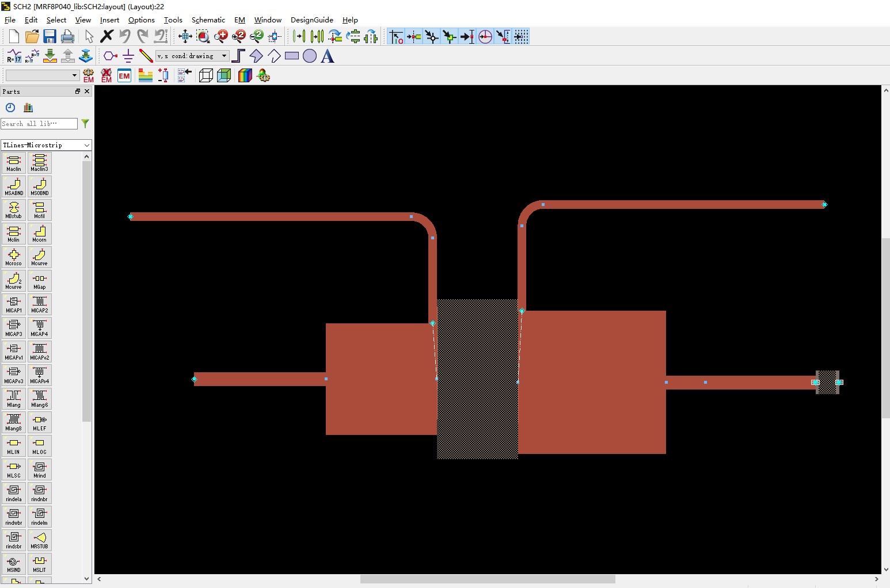Open the Tools menu

[x=173, y=20]
